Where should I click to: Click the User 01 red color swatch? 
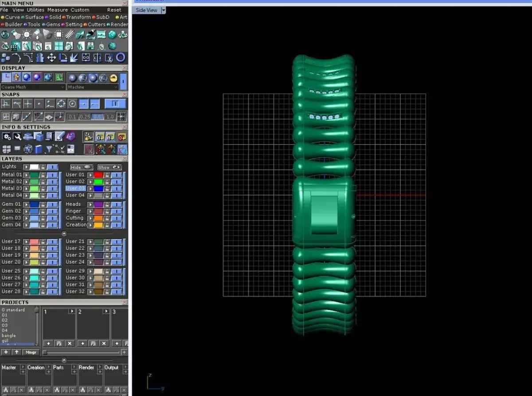[x=98, y=175]
